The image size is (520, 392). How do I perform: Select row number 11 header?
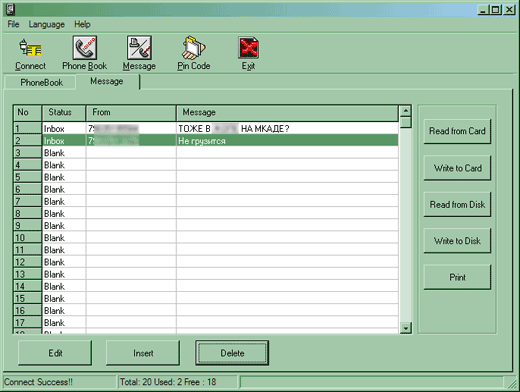click(x=27, y=250)
